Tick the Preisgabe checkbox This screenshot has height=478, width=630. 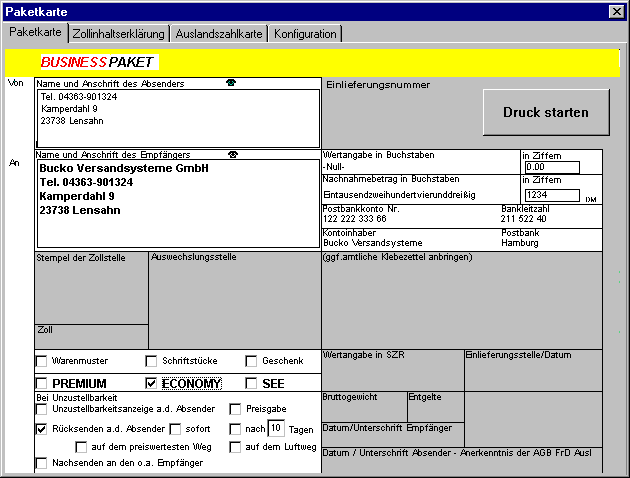[235, 409]
